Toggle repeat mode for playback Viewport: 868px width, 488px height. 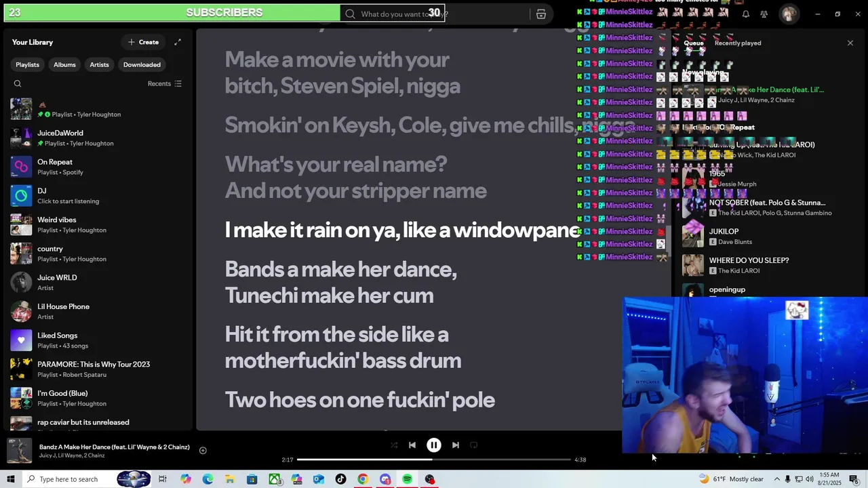click(474, 445)
